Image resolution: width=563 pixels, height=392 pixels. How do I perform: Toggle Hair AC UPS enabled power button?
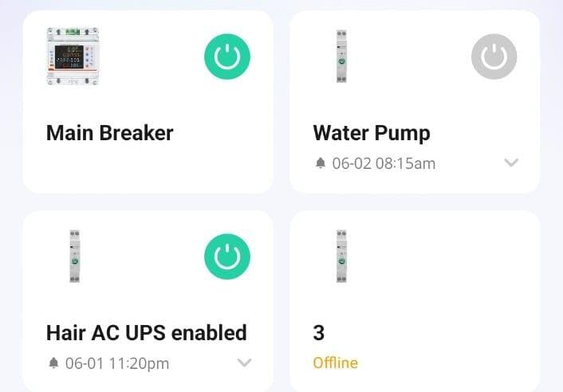227,257
